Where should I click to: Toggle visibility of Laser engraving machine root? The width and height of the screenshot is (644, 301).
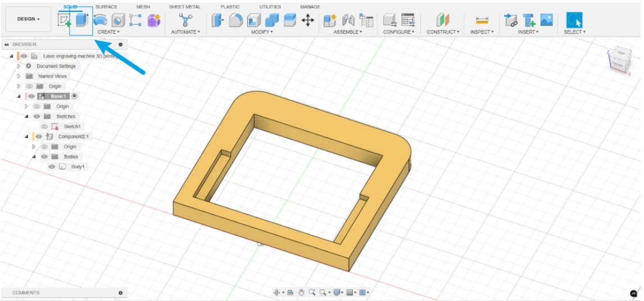tap(24, 56)
